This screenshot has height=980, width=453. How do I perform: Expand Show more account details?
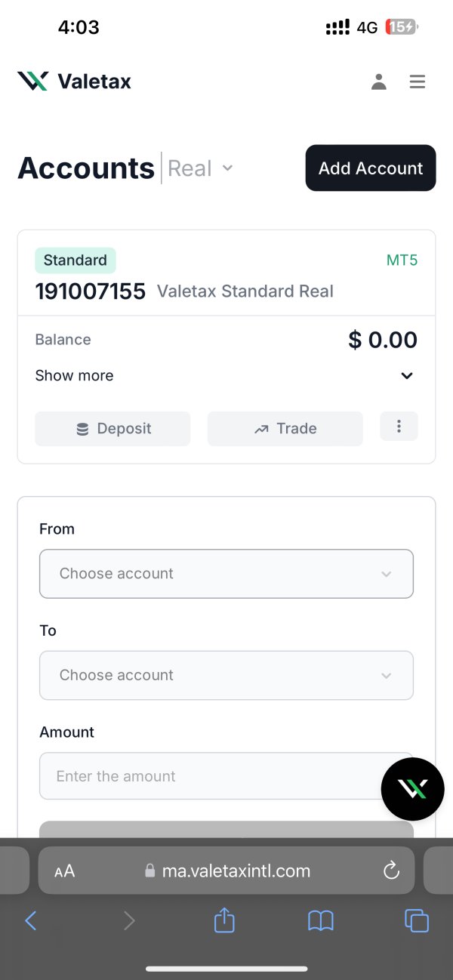225,375
